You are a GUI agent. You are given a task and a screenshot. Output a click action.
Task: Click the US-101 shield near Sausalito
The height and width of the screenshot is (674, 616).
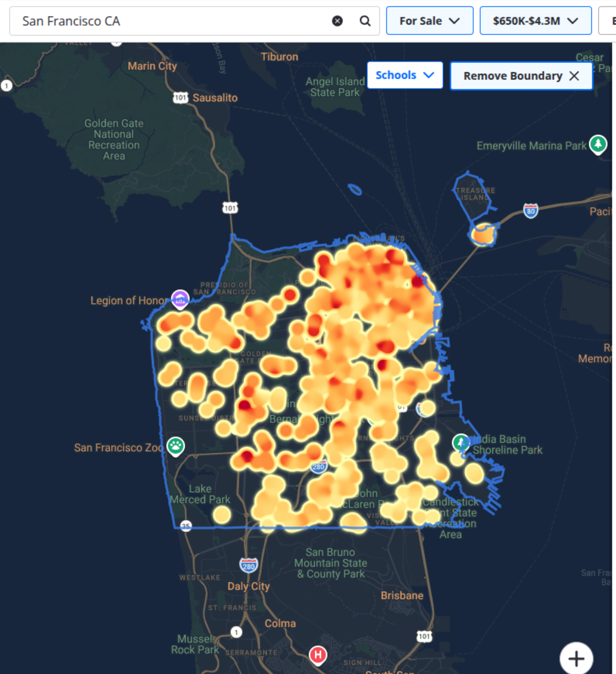(180, 98)
